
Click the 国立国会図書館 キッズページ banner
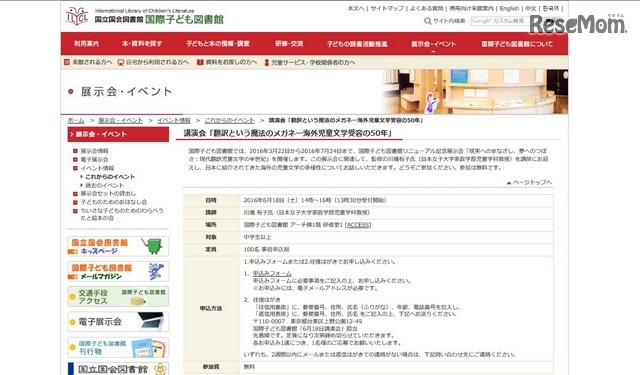[x=118, y=246]
